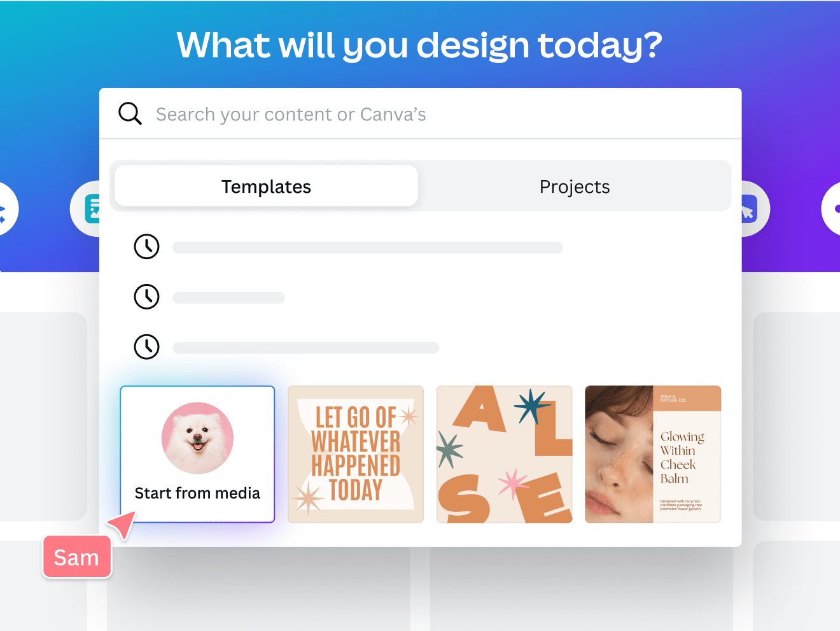Select the Templates tab
The width and height of the screenshot is (840, 631).
[x=266, y=186]
